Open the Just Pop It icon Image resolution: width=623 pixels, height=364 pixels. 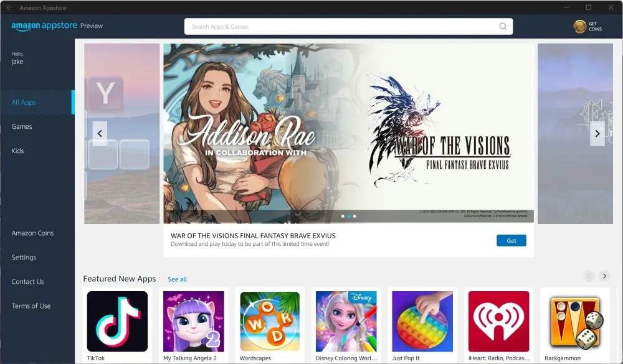[422, 321]
